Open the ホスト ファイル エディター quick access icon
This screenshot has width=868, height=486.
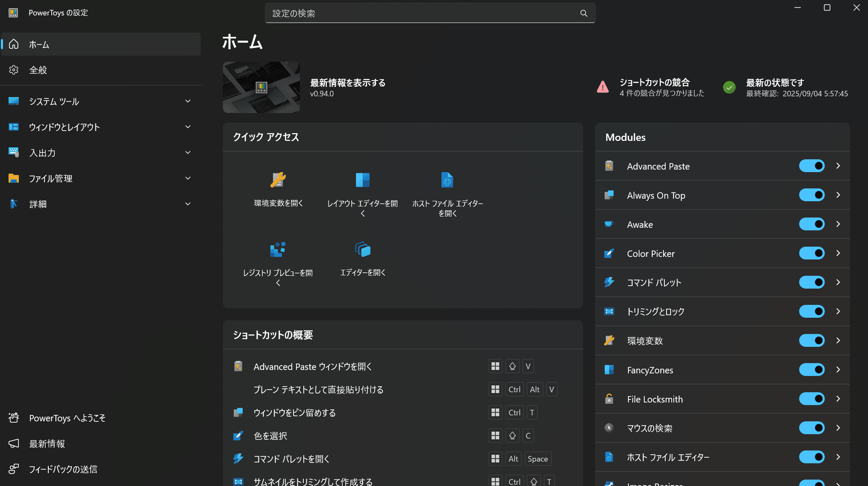(x=447, y=180)
